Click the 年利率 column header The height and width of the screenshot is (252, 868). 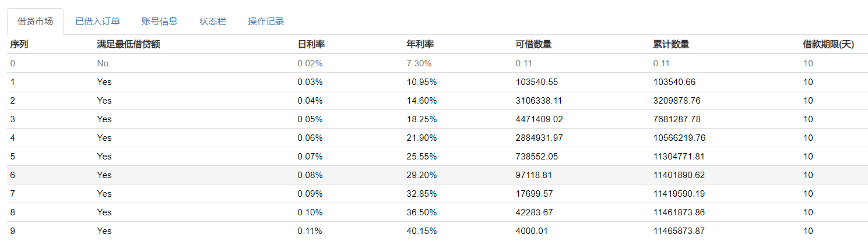[420, 44]
